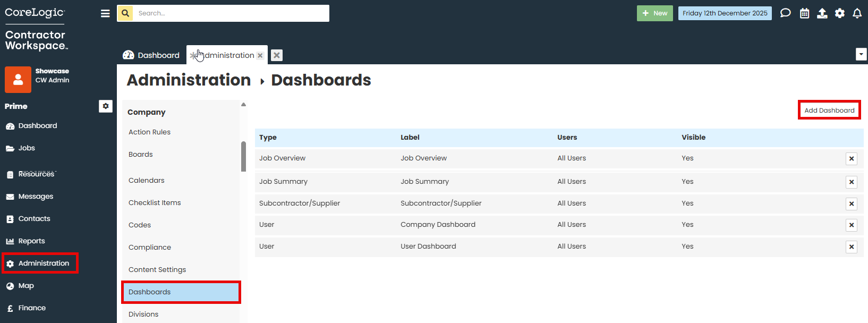868x323 pixels.
Task: Click the green New button
Action: 655,13
